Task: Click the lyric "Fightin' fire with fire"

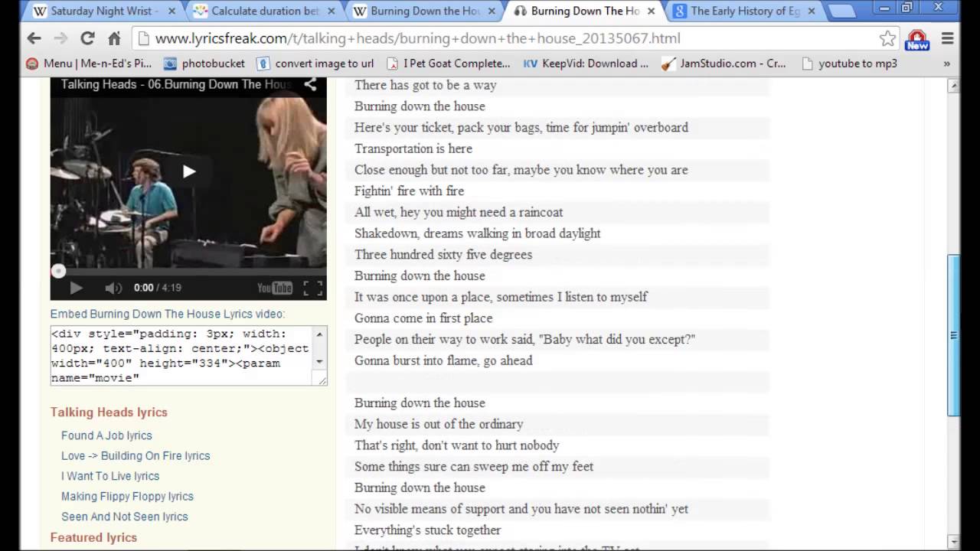Action: click(409, 191)
